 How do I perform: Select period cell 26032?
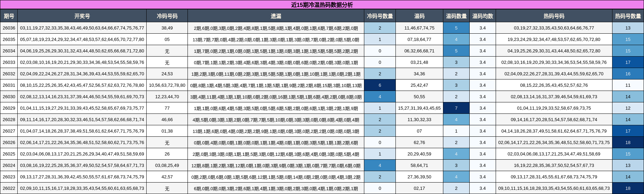(x=9, y=74)
